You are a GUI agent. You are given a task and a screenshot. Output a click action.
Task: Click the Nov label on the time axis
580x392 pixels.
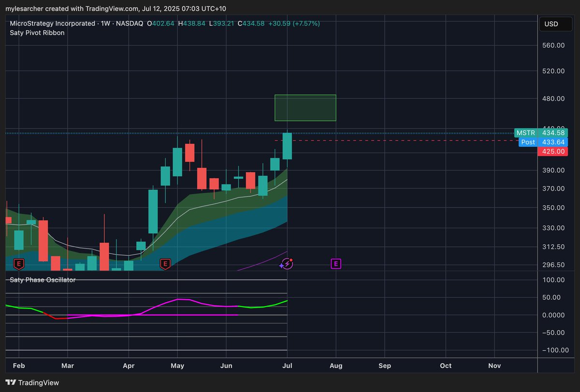point(494,366)
